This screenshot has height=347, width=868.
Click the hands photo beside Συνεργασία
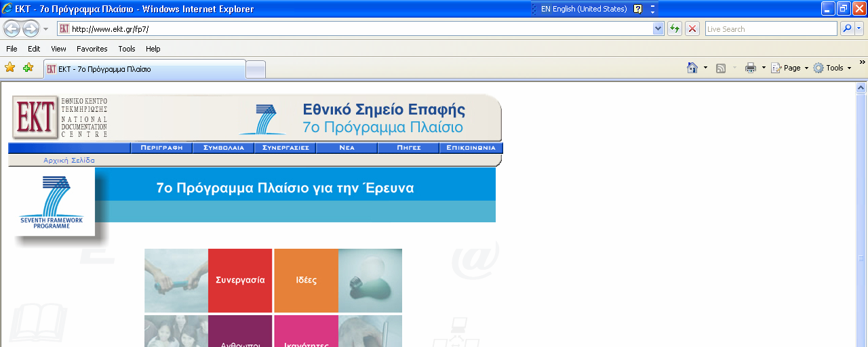(176, 280)
